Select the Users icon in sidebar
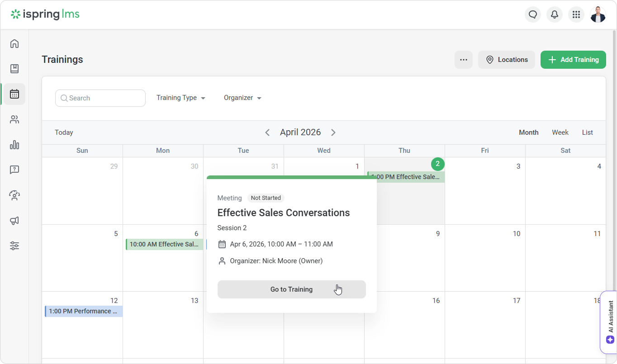The image size is (617, 364). click(x=14, y=119)
